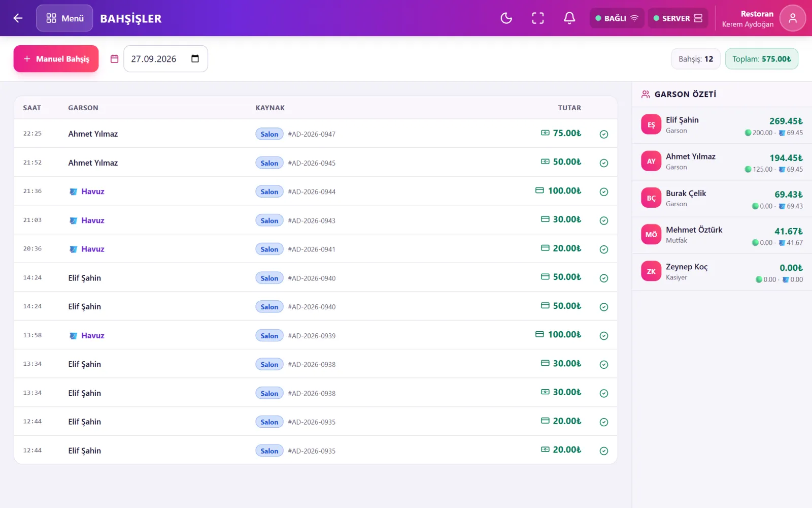Click check icon for last 12:44 row
This screenshot has height=508, width=812.
coord(604,451)
